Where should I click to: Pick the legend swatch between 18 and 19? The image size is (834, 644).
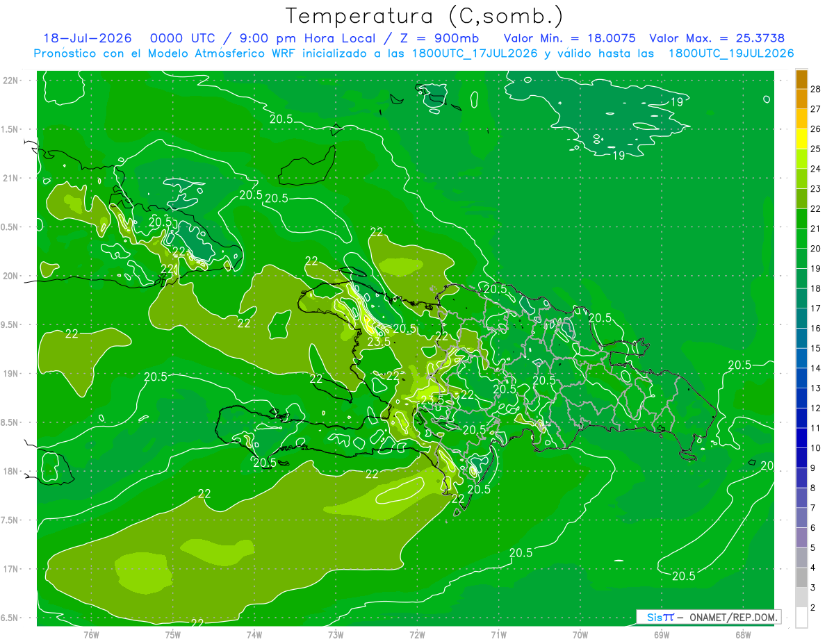point(801,278)
